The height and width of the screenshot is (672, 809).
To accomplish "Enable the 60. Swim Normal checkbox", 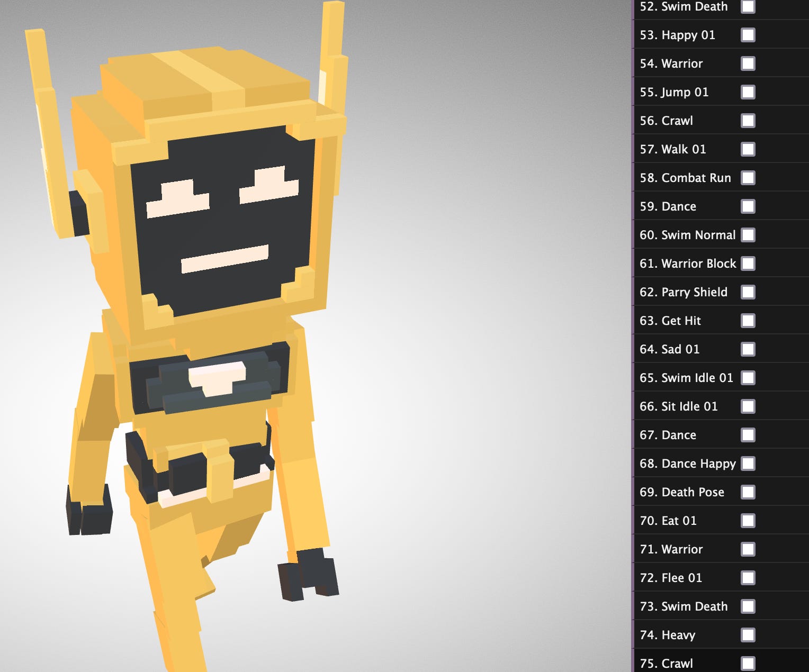I will click(x=748, y=235).
